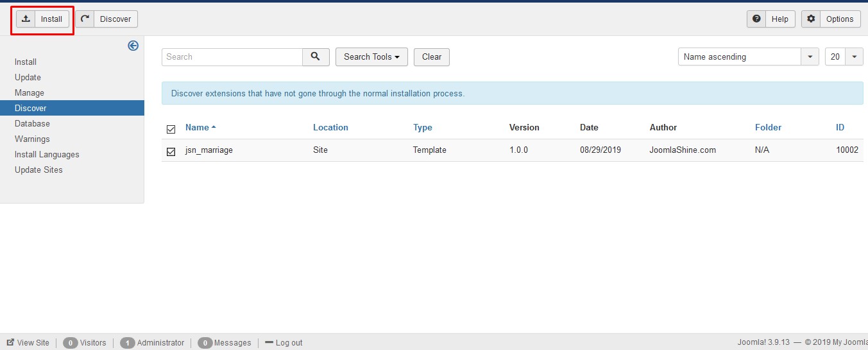Image resolution: width=868 pixels, height=350 pixels.
Task: Click the magnifying glass search button
Action: click(316, 57)
